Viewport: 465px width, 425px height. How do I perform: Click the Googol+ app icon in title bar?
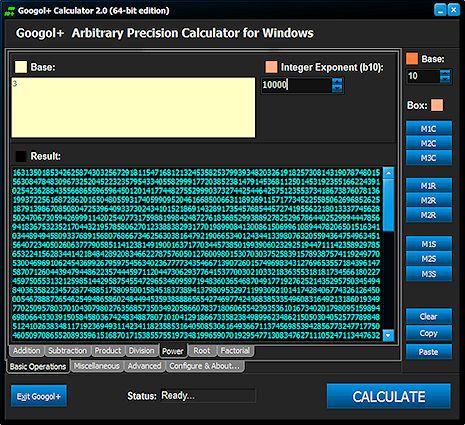[9, 11]
